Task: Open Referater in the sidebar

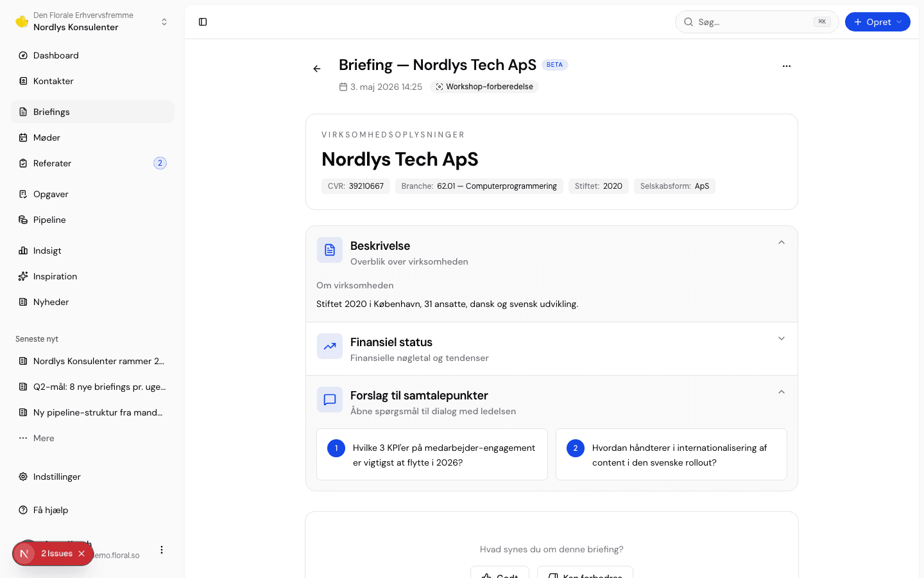Action: (x=92, y=163)
